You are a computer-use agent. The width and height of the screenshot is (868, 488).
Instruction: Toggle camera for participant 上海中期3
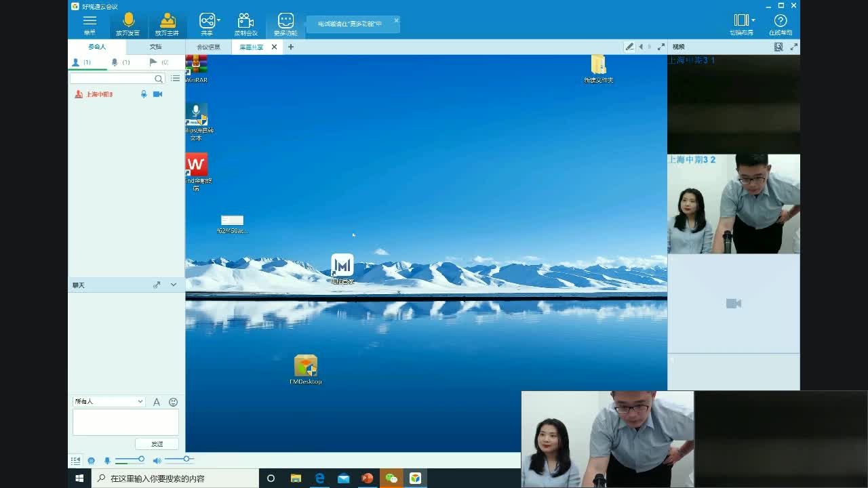click(157, 94)
